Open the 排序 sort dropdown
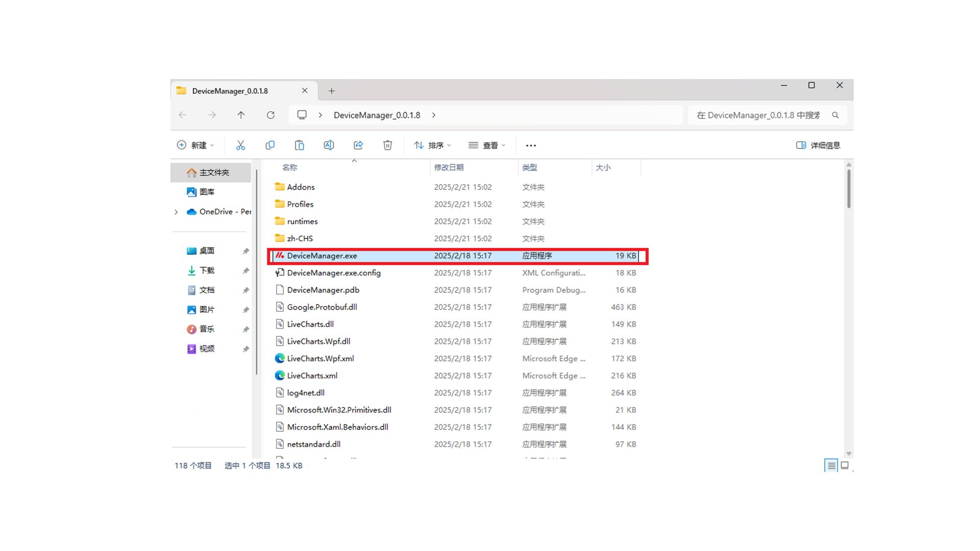The height and width of the screenshot is (551, 980). pos(432,145)
